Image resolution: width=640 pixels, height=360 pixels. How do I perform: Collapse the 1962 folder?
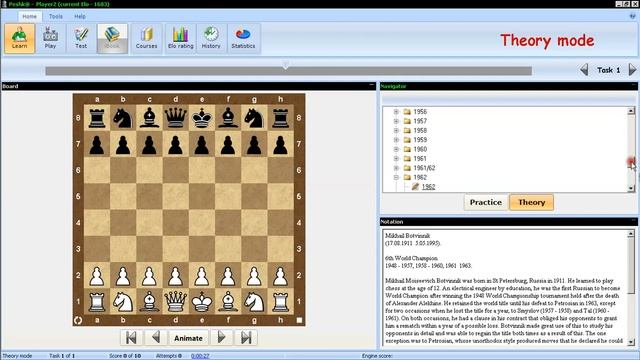(x=396, y=177)
